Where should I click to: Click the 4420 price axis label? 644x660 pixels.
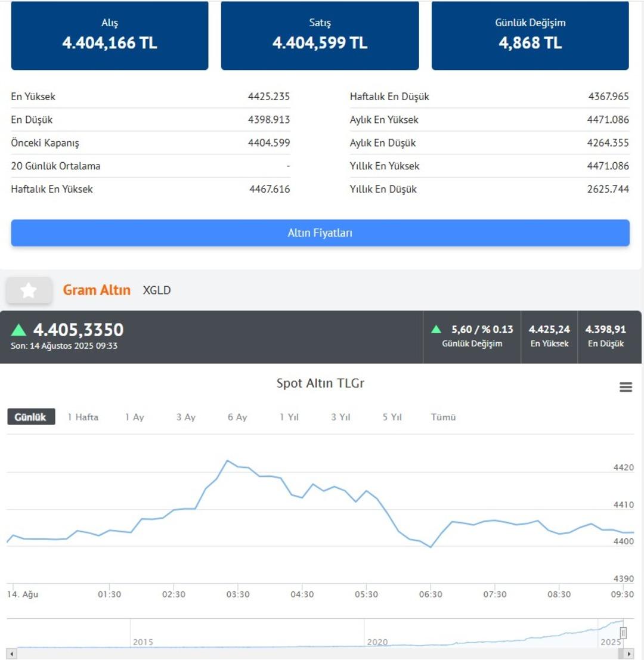(x=623, y=467)
